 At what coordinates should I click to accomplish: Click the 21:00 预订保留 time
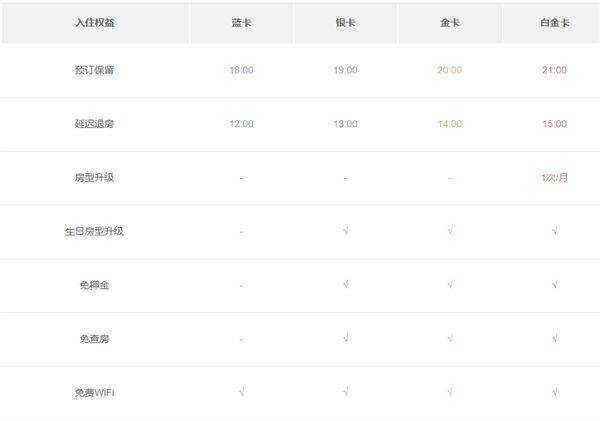pyautogui.click(x=554, y=70)
